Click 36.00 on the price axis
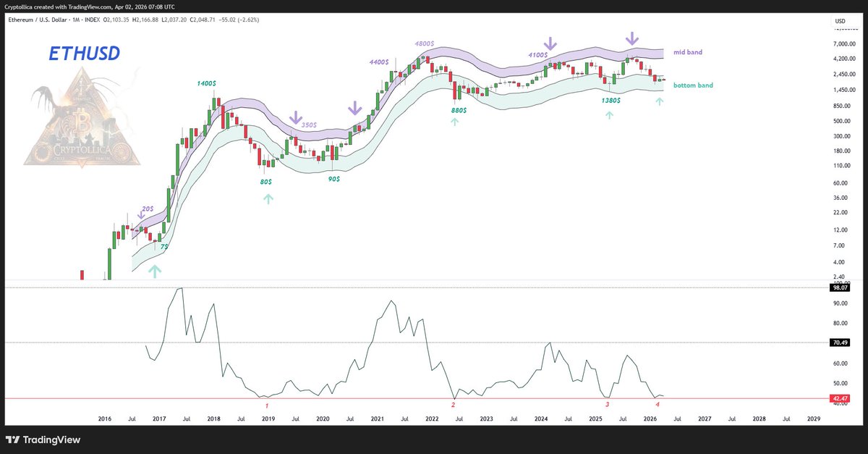Screen dimensions: 868x454 pos(840,198)
